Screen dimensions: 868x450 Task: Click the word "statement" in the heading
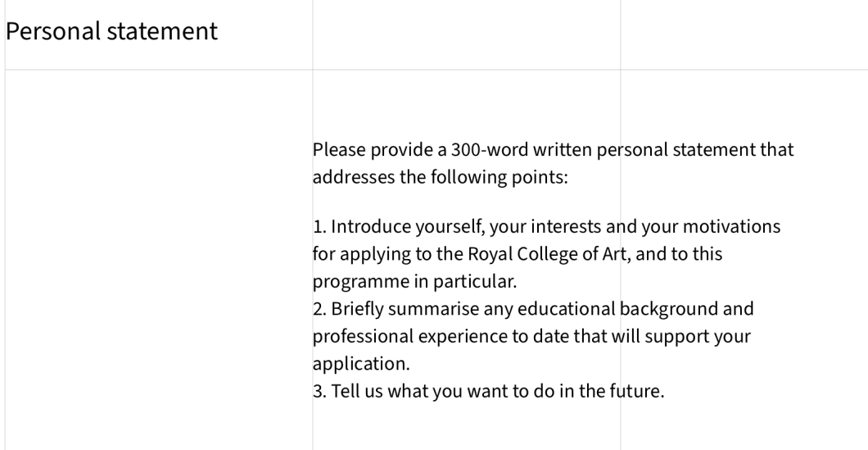coord(162,31)
